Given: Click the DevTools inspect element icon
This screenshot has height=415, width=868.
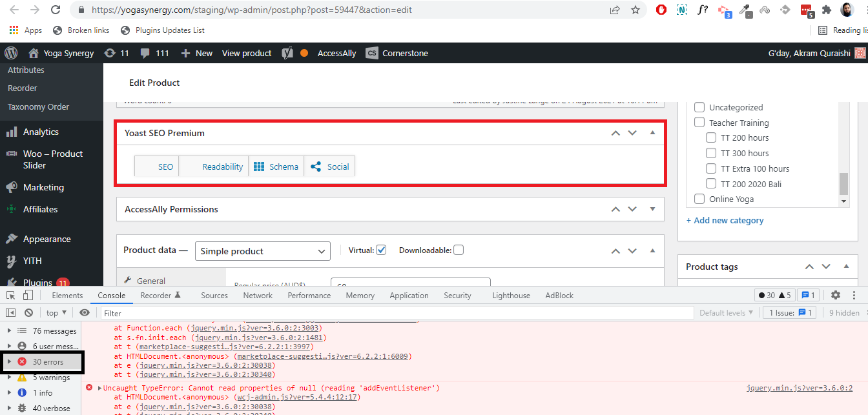Looking at the screenshot, I should click(x=11, y=295).
